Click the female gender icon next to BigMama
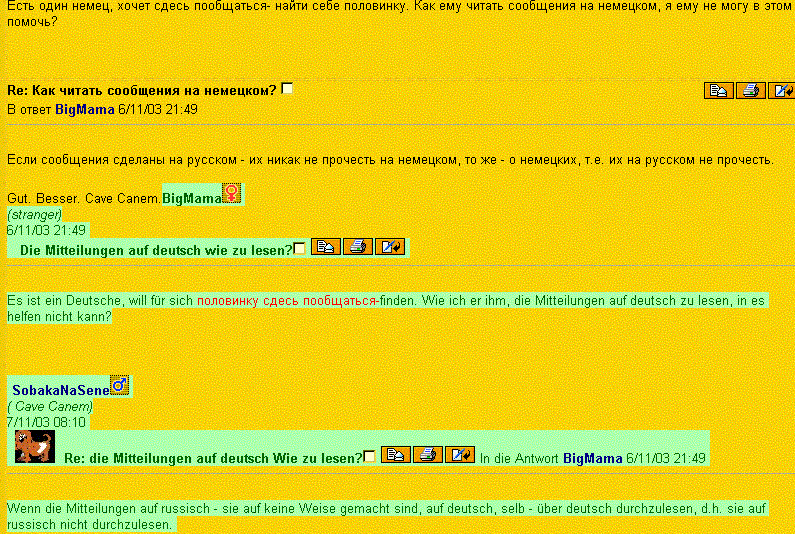 [x=231, y=194]
